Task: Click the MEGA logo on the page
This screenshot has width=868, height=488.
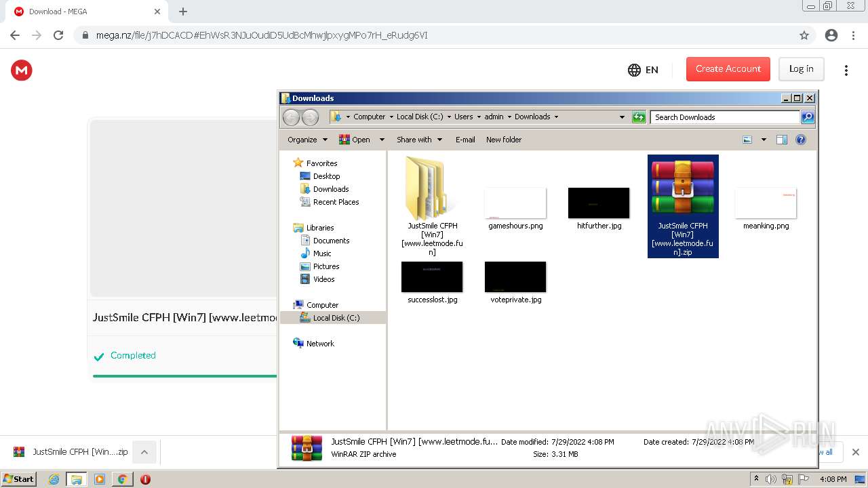Action: coord(22,70)
